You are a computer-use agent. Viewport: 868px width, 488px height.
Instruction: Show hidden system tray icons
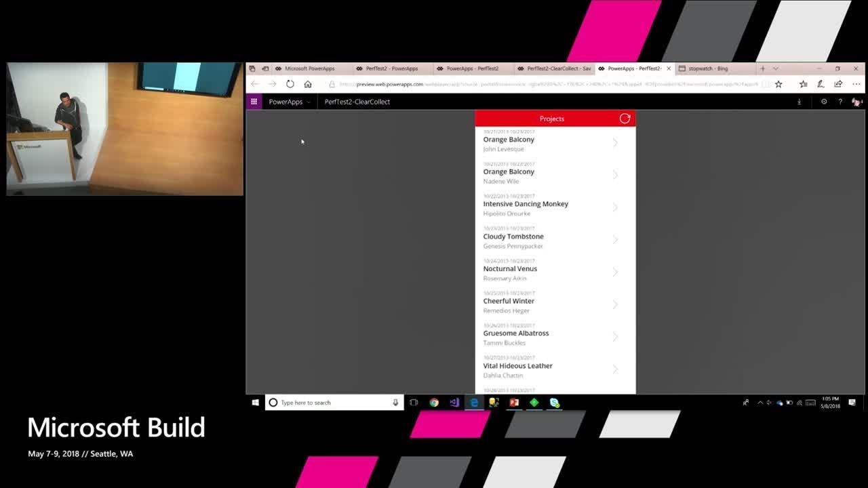[760, 403]
